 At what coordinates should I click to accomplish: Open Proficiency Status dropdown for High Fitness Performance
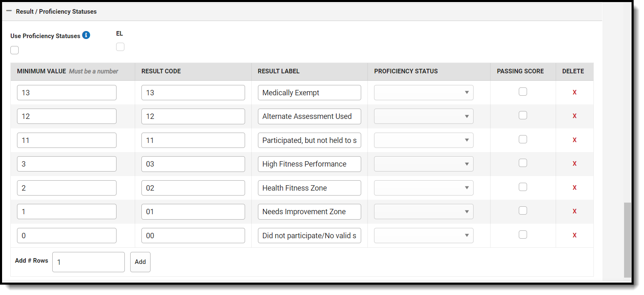[423, 164]
